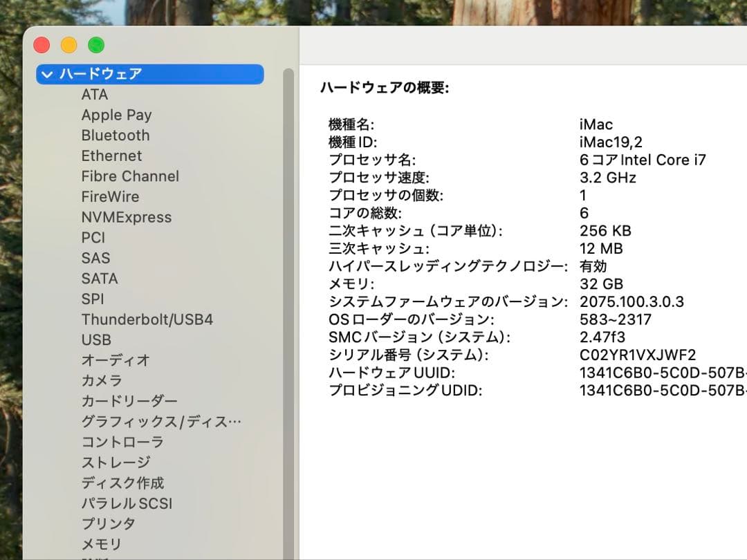Select SATA devices
This screenshot has width=747, height=560.
click(99, 278)
